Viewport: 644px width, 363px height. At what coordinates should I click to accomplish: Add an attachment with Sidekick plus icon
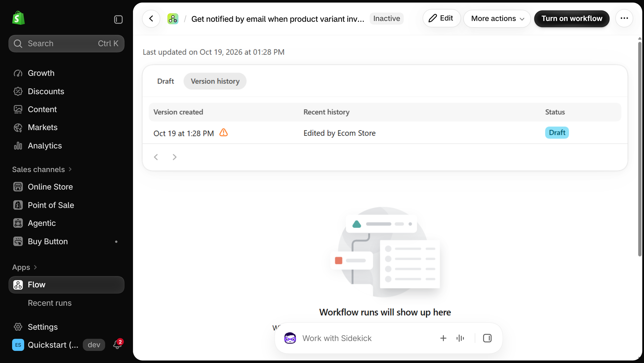[443, 338]
